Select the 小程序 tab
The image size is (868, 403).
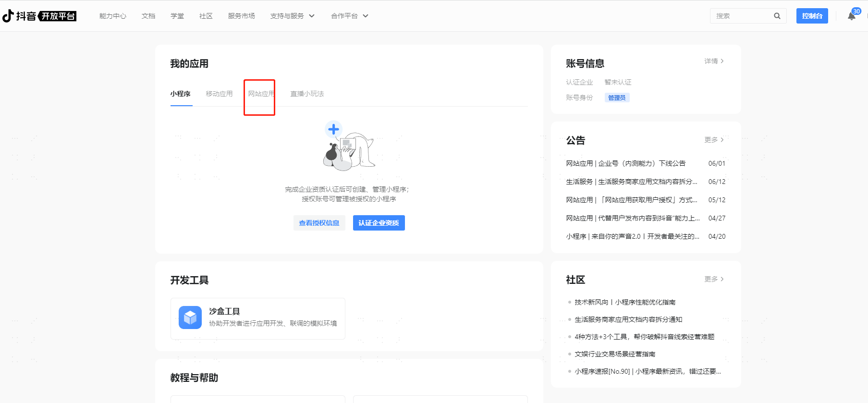(181, 94)
